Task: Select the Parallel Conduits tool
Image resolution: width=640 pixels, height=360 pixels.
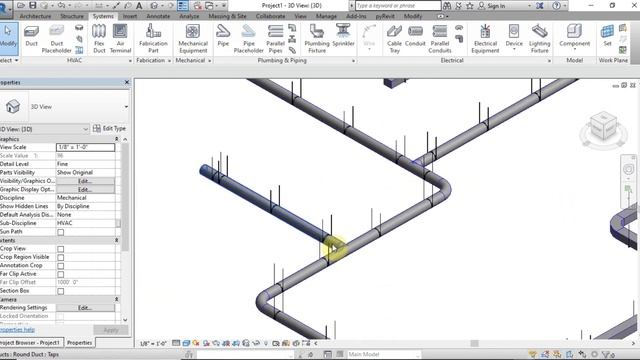Action: coord(440,39)
